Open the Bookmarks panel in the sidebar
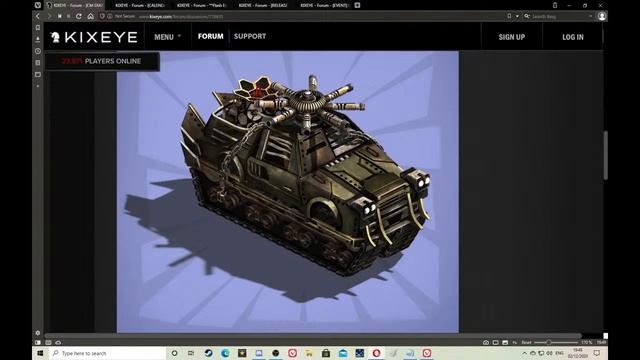Viewport: 640px width, 360px height. click(38, 28)
